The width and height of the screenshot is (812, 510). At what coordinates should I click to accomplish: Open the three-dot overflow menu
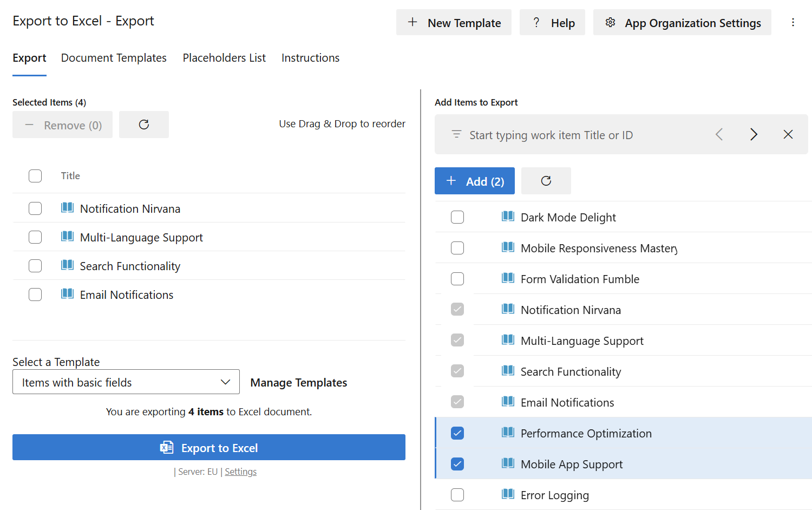tap(793, 22)
